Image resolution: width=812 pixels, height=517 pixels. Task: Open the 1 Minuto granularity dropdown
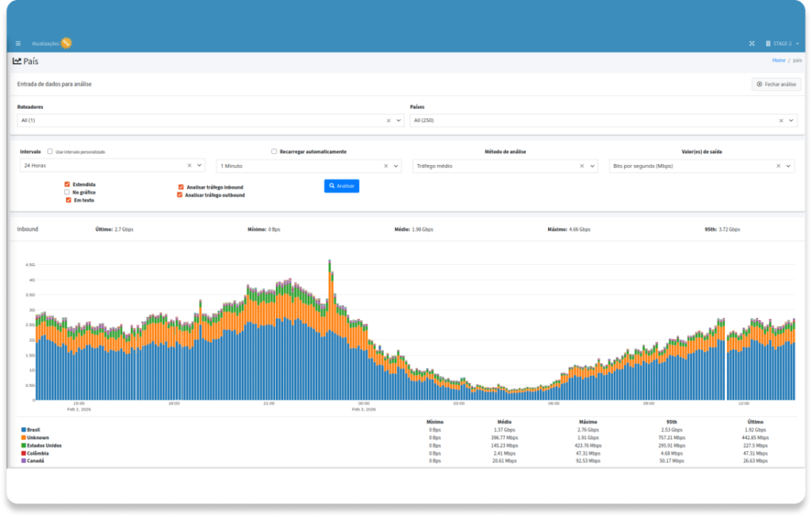396,166
